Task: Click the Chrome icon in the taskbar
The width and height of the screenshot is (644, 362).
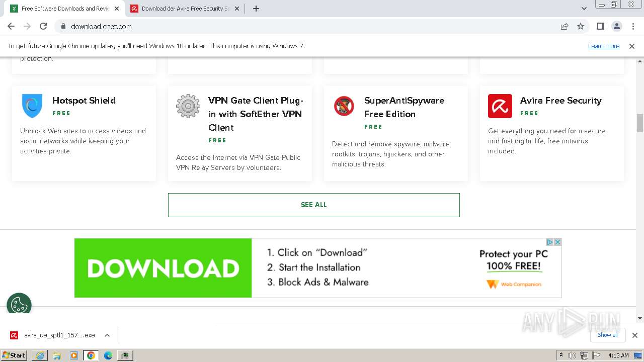Action: point(91,355)
